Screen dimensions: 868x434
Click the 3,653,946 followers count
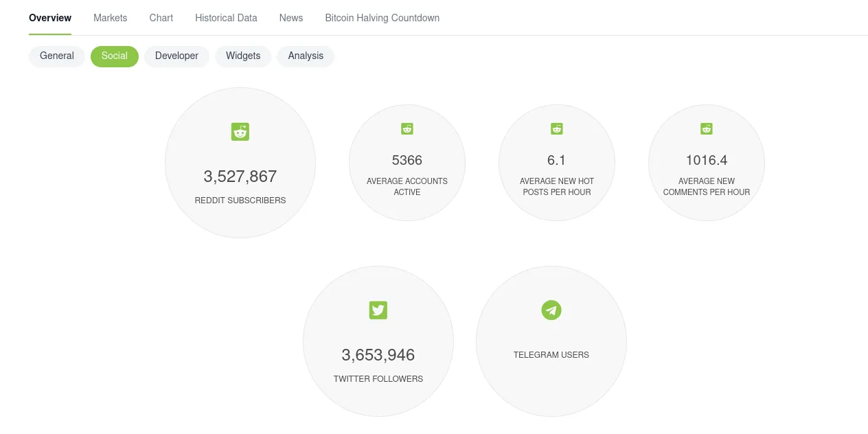378,355
